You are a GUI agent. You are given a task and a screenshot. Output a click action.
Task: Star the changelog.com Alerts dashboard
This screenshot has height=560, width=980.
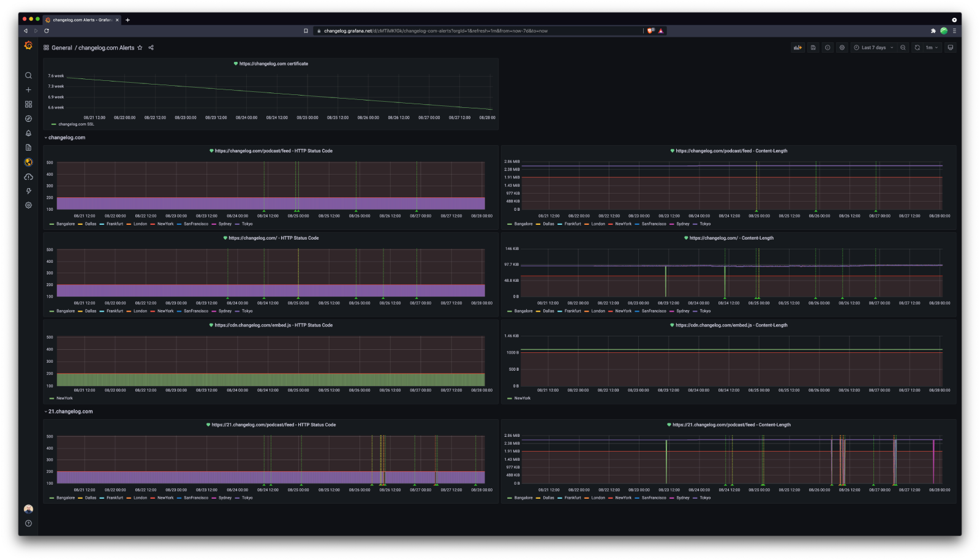[140, 47]
